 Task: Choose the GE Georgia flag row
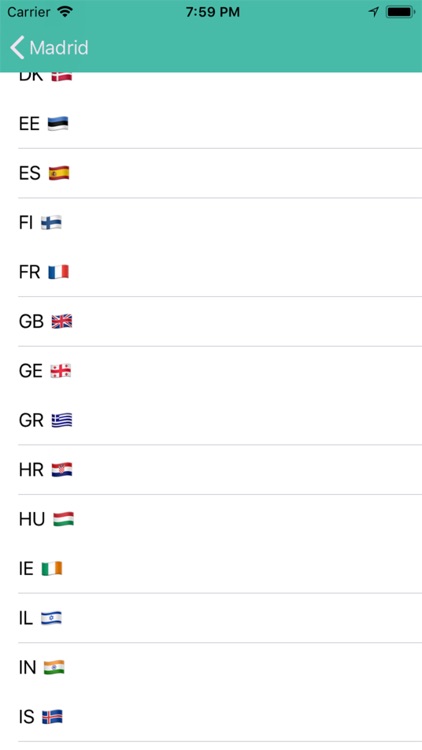(211, 371)
